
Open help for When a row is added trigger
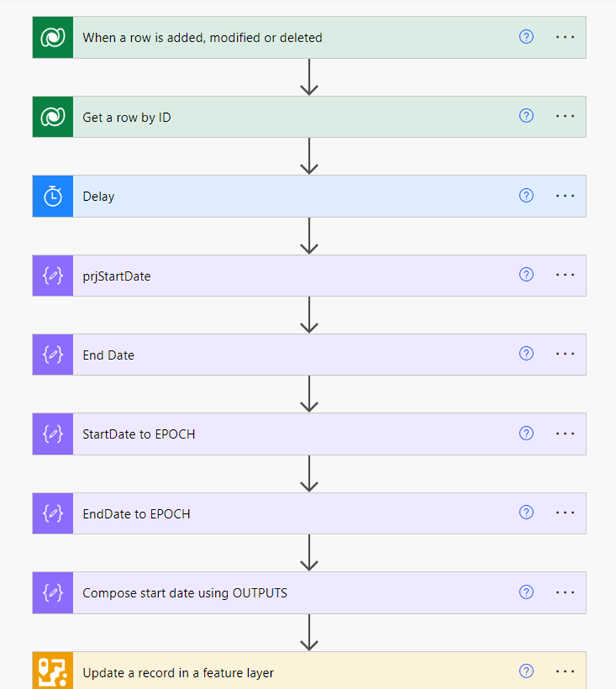coord(526,37)
